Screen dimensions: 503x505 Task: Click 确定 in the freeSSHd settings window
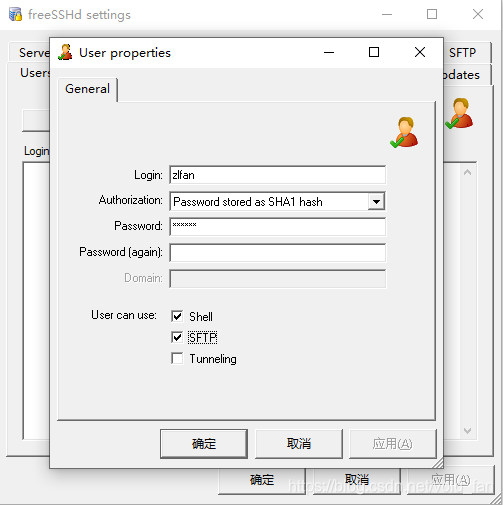(x=262, y=480)
